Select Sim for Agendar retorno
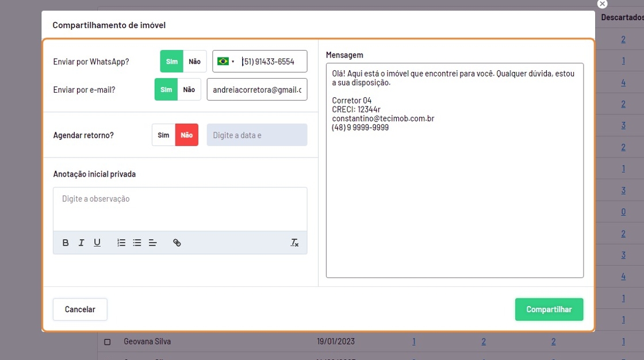The width and height of the screenshot is (644, 360). pyautogui.click(x=163, y=135)
